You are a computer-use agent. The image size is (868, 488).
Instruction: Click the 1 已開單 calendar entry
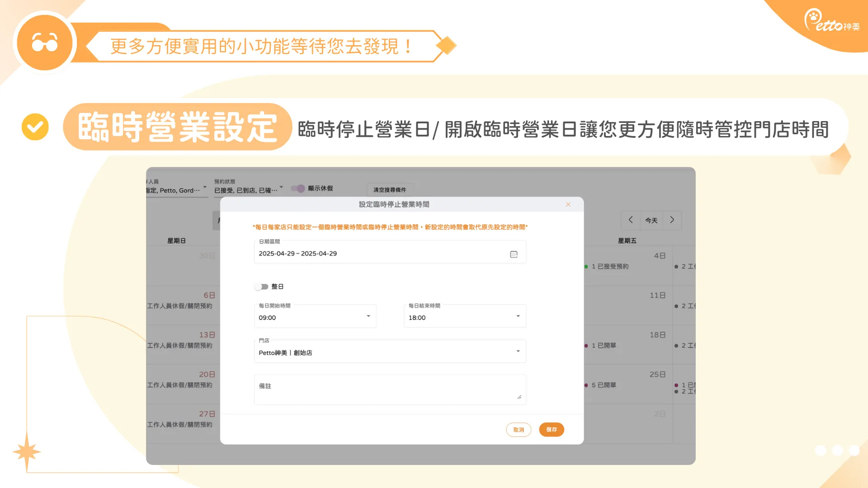point(600,346)
